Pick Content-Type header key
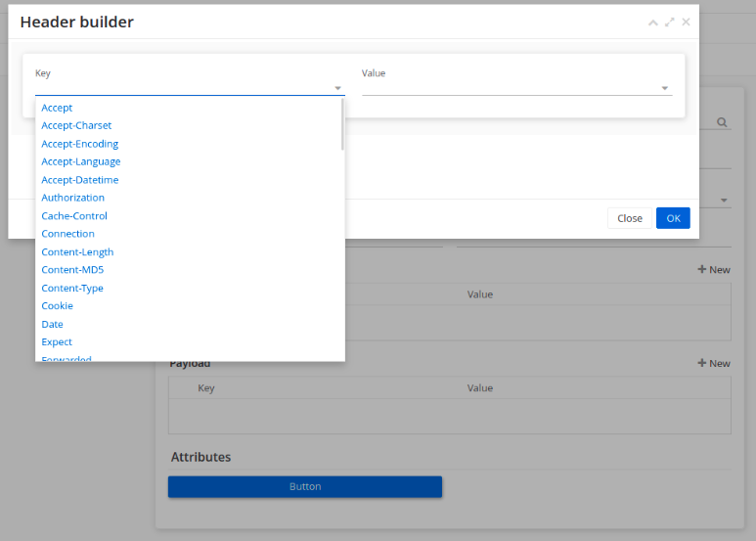The width and height of the screenshot is (756, 541). pyautogui.click(x=72, y=289)
